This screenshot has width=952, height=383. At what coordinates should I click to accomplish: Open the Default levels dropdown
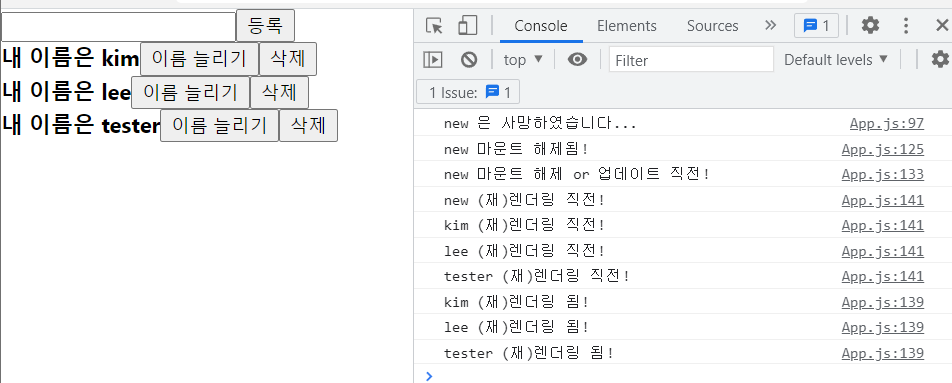click(835, 59)
